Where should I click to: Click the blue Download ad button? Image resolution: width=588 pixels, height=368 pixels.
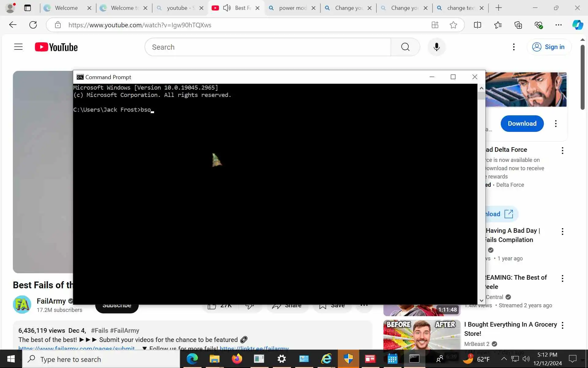522,124
